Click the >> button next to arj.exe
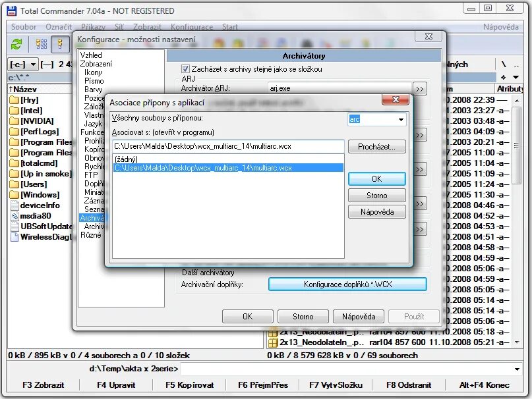Viewport: 532px width, 399px height. click(420, 89)
